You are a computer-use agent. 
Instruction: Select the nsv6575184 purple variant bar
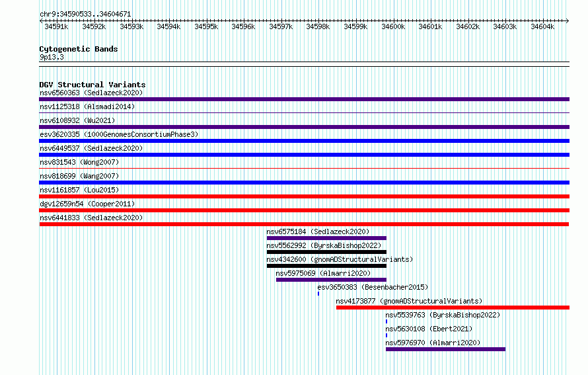coord(326,238)
